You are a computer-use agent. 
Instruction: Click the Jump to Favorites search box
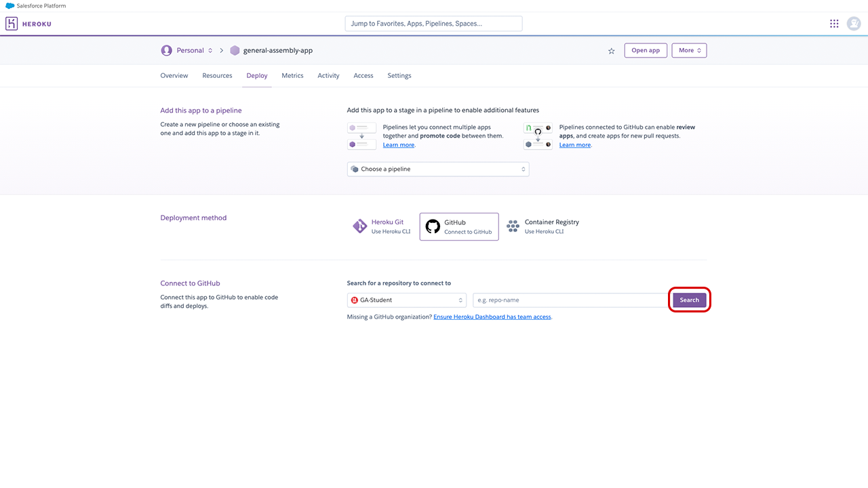tap(433, 24)
